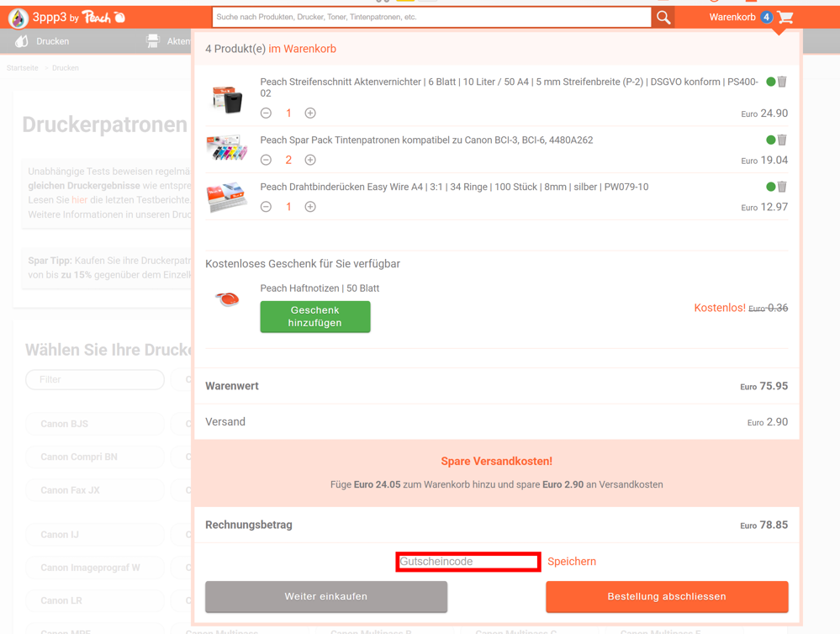Open Drahtbinderücken product thumbnail

pyautogui.click(x=227, y=196)
